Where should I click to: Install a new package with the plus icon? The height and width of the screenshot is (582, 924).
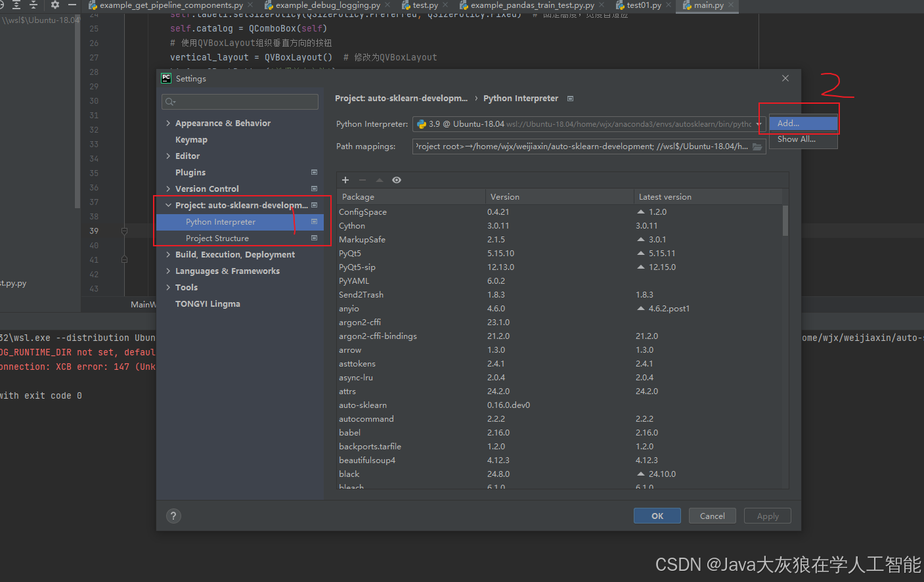click(345, 179)
